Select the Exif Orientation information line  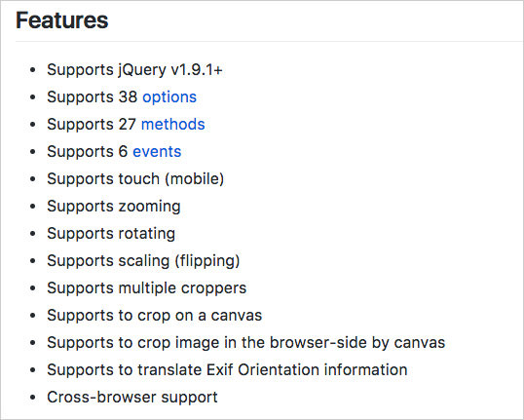click(x=227, y=370)
